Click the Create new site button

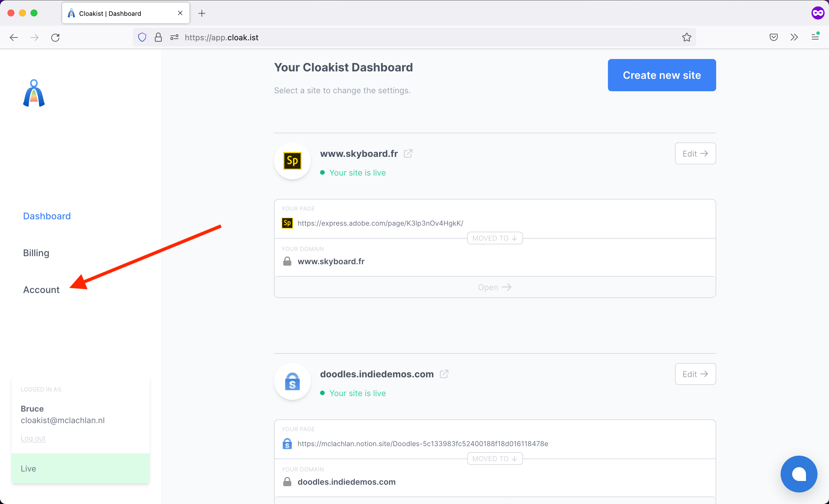661,75
